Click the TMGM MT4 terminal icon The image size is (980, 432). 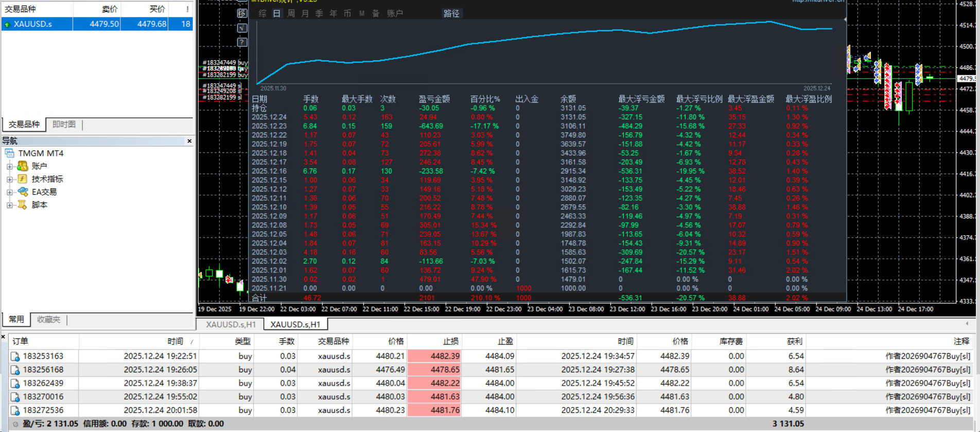pyautogui.click(x=10, y=153)
